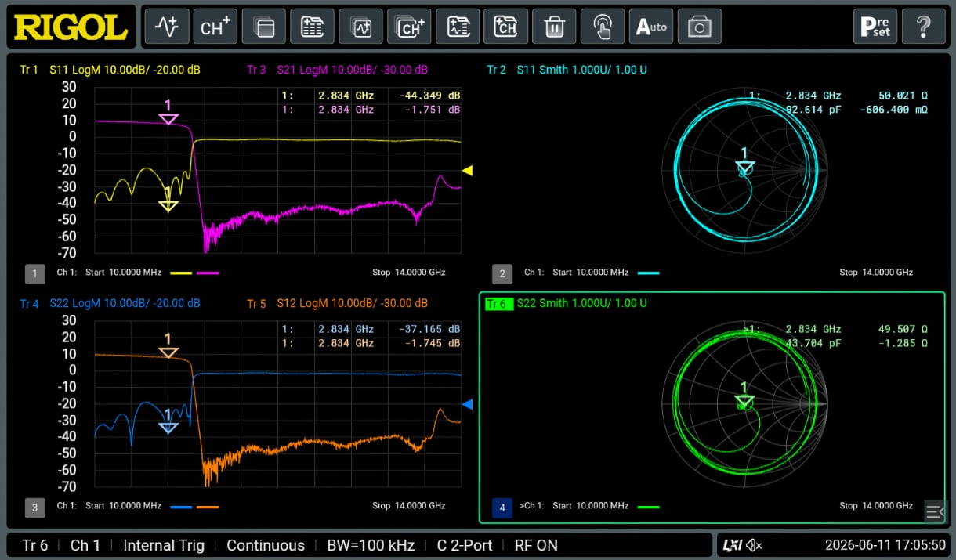Click the 43.704 pF value
956x560 pixels.
pyautogui.click(x=813, y=343)
